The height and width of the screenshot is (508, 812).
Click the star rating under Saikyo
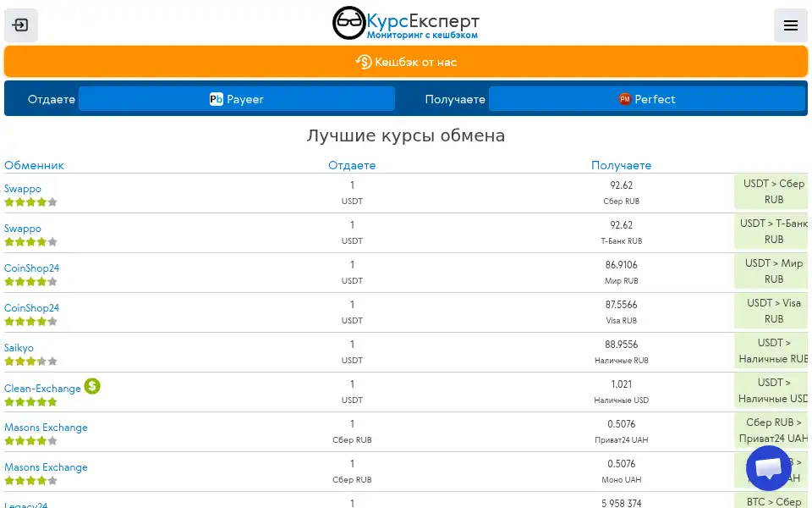pyautogui.click(x=30, y=362)
